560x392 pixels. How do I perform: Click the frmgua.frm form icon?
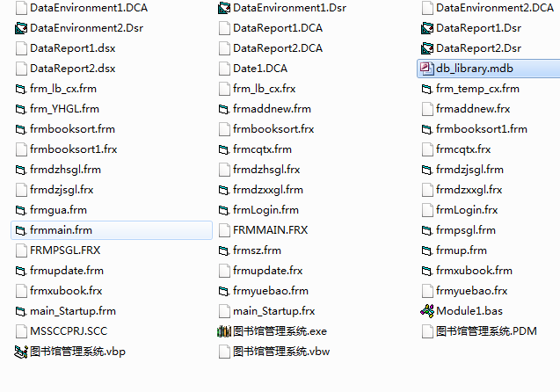[x=21, y=210]
